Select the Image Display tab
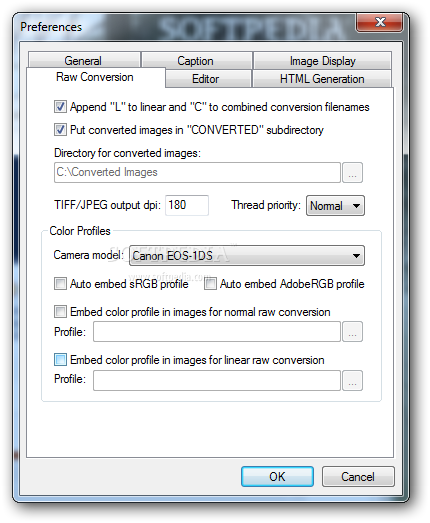 322,60
